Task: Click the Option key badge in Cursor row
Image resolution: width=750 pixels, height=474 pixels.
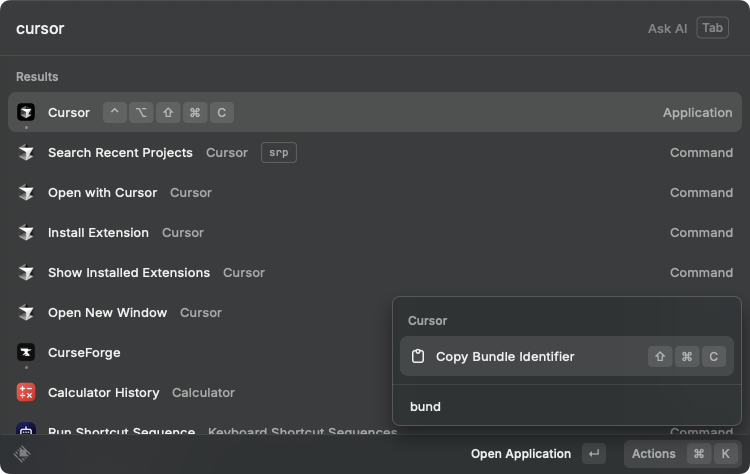Action: 141,112
